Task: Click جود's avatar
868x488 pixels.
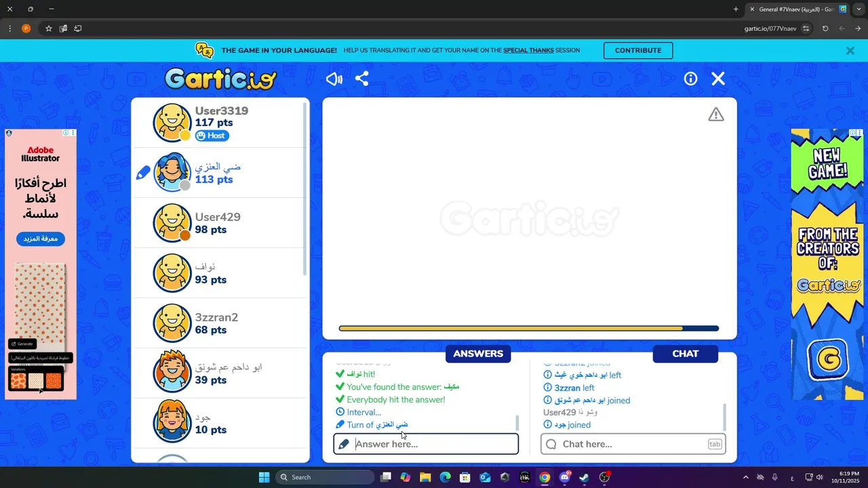Action: point(172,422)
